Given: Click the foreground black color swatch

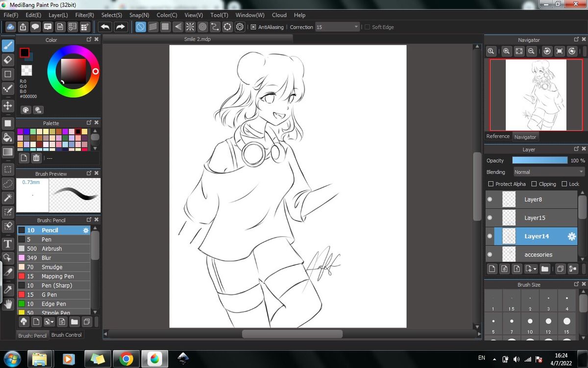Looking at the screenshot, I should pyautogui.click(x=24, y=53).
